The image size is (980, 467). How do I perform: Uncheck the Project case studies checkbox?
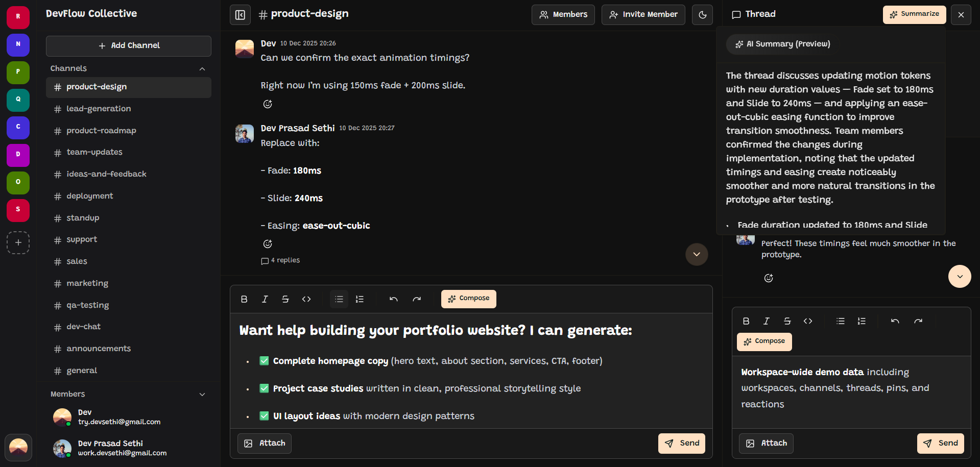tap(264, 388)
